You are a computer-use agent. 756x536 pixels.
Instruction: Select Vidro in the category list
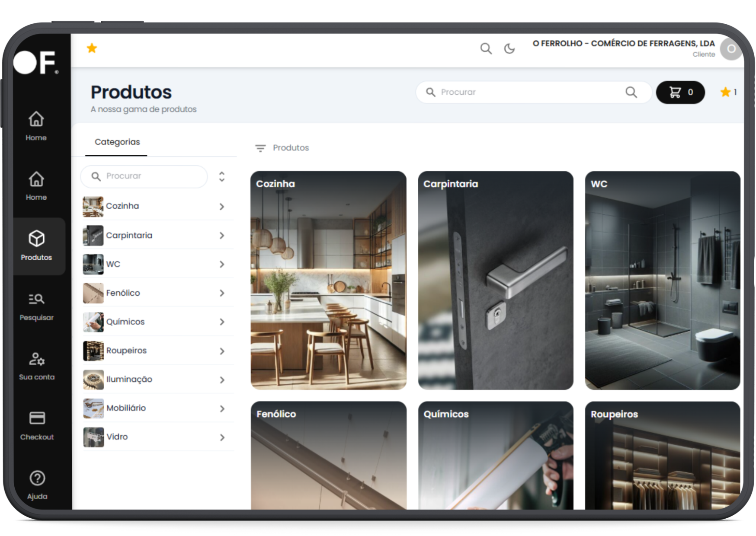point(117,437)
